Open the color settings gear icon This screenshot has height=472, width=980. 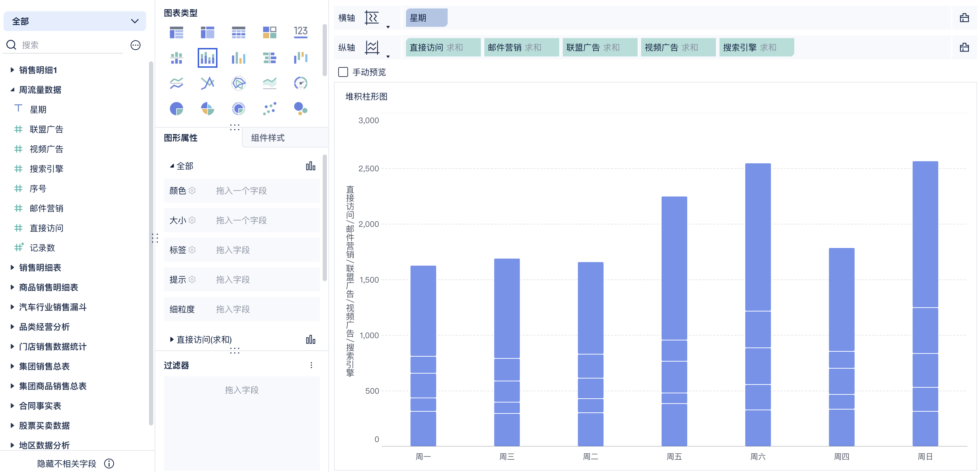[x=192, y=190]
